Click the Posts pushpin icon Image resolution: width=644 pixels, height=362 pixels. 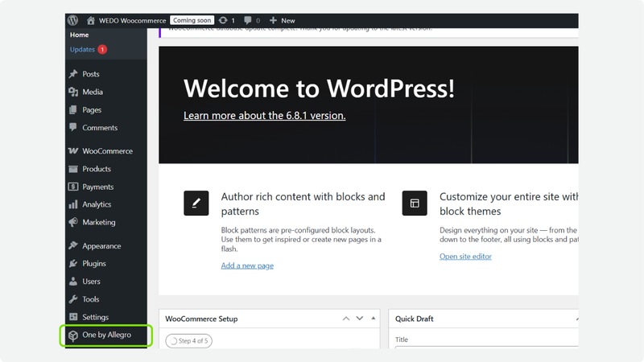73,74
